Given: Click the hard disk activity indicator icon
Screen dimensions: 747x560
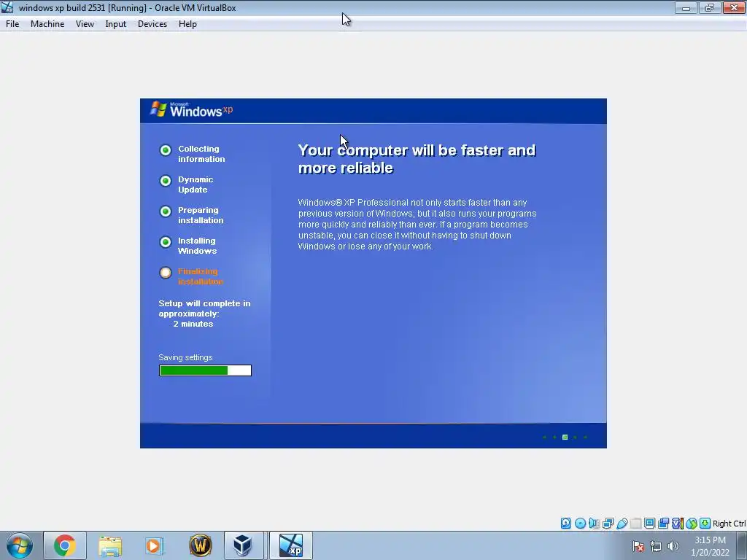Looking at the screenshot, I should (565, 524).
